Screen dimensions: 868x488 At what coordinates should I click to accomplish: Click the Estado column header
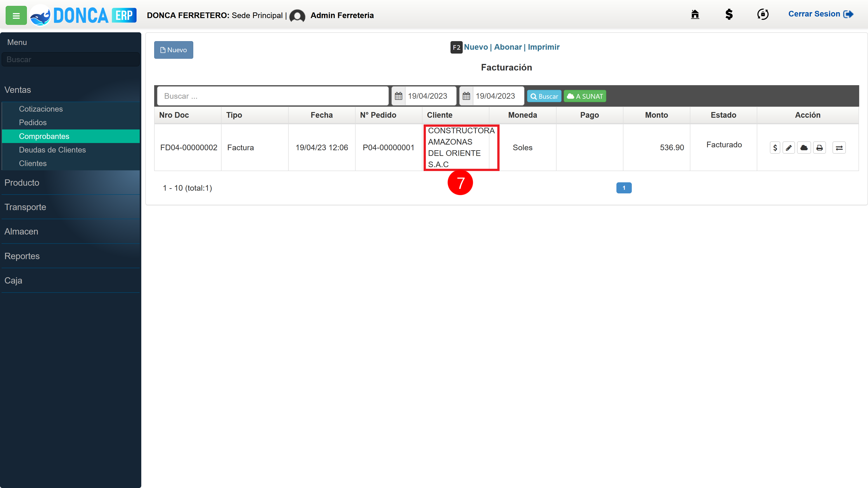click(x=723, y=115)
